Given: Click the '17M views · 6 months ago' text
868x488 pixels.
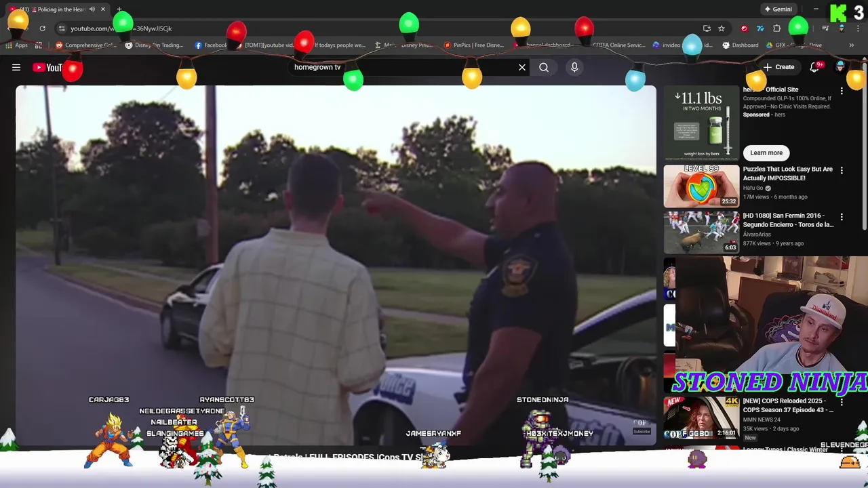Looking at the screenshot, I should (775, 197).
